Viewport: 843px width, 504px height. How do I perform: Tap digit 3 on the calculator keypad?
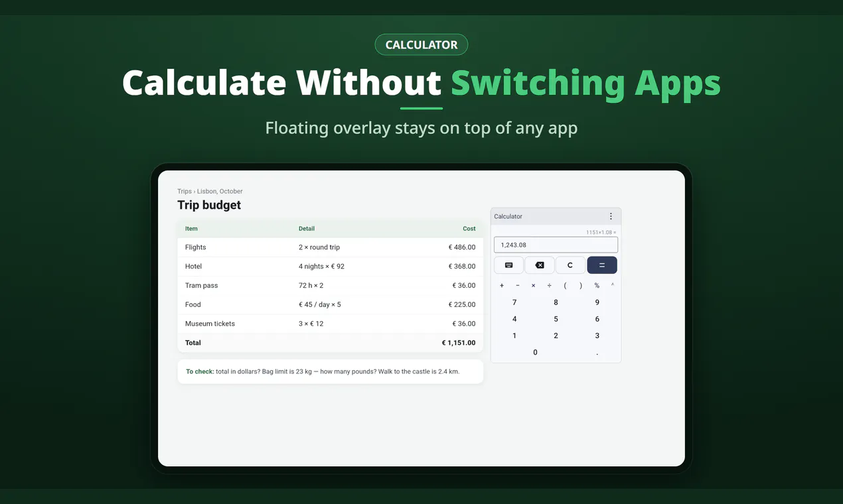coord(597,336)
